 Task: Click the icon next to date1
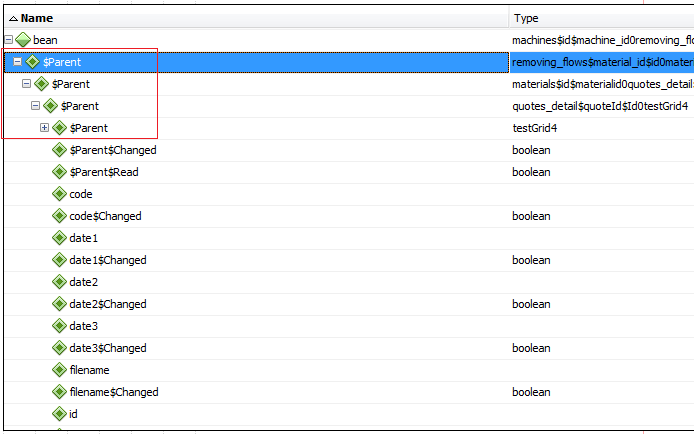[x=59, y=238]
